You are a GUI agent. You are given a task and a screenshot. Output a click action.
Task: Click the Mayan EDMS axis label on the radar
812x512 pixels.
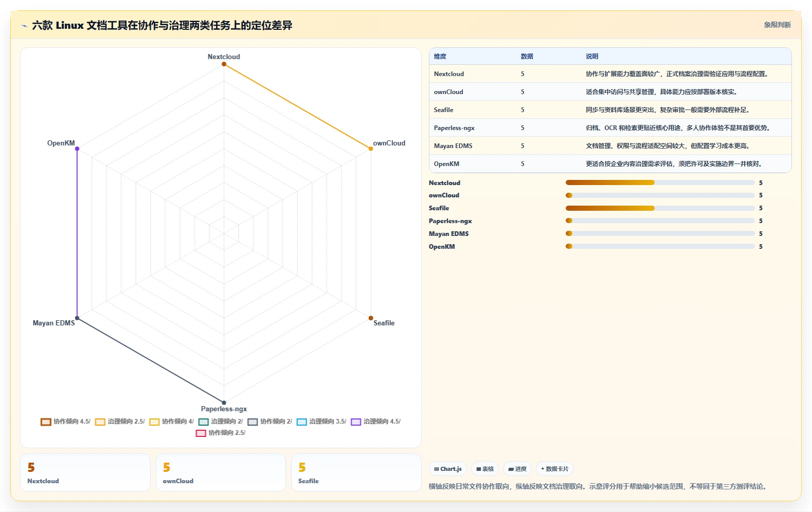(54, 323)
